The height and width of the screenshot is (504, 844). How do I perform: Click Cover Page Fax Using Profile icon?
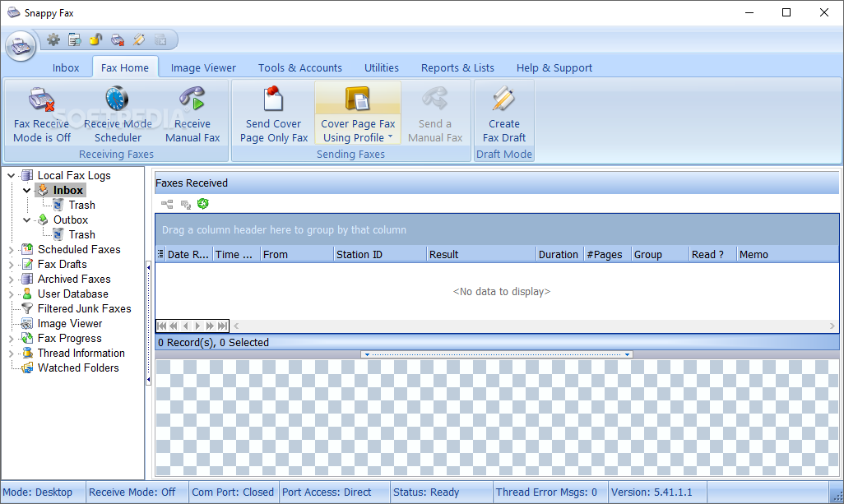click(x=357, y=99)
